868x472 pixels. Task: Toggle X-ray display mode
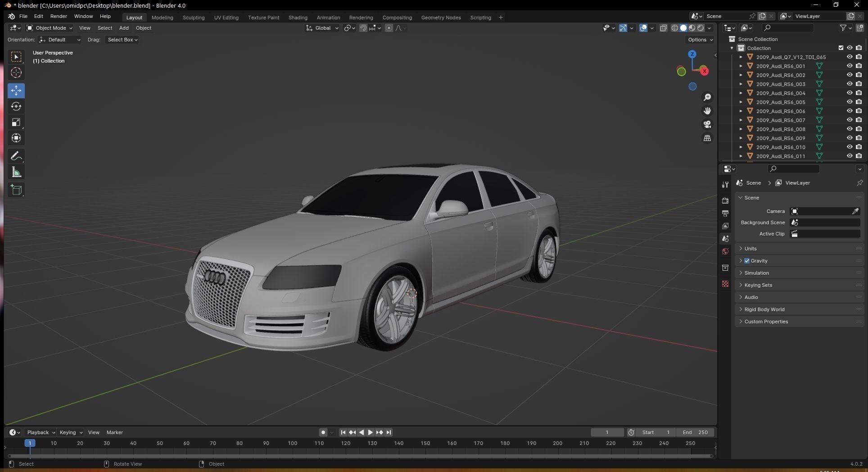coord(664,28)
